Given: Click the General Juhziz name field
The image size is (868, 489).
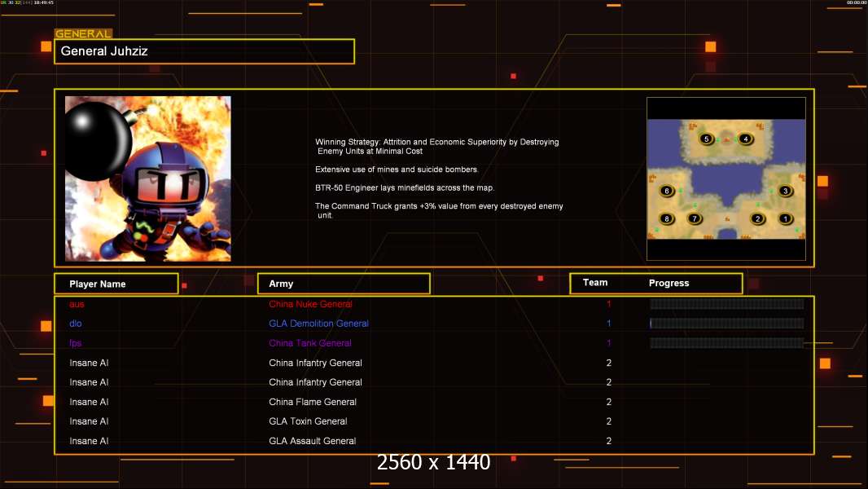Looking at the screenshot, I should (204, 51).
